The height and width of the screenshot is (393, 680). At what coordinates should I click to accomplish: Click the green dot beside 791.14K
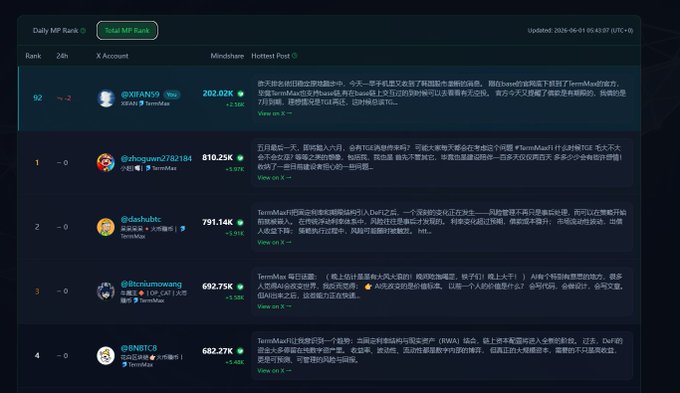coord(241,222)
